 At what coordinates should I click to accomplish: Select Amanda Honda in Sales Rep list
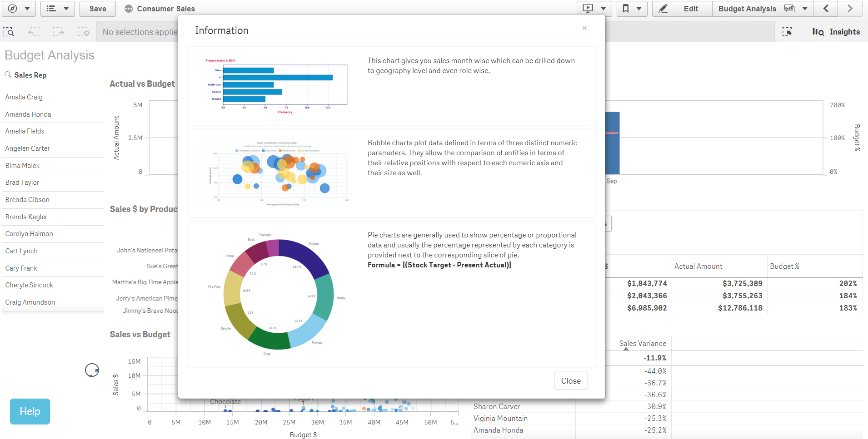[x=53, y=114]
